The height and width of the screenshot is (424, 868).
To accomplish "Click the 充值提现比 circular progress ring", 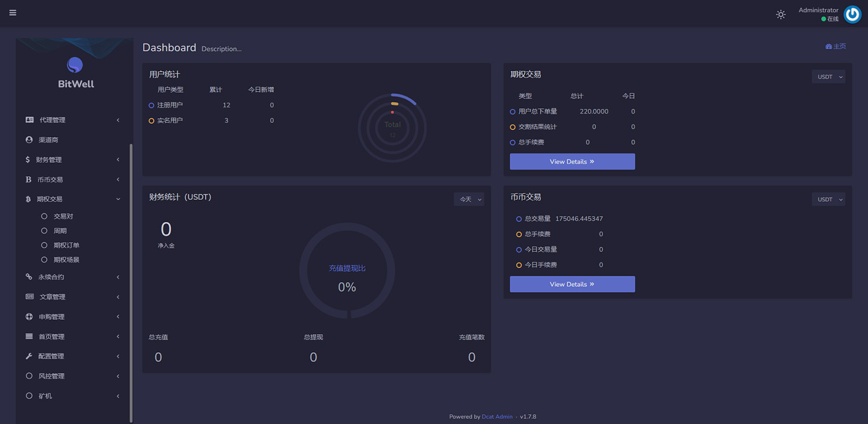I will pos(347,271).
